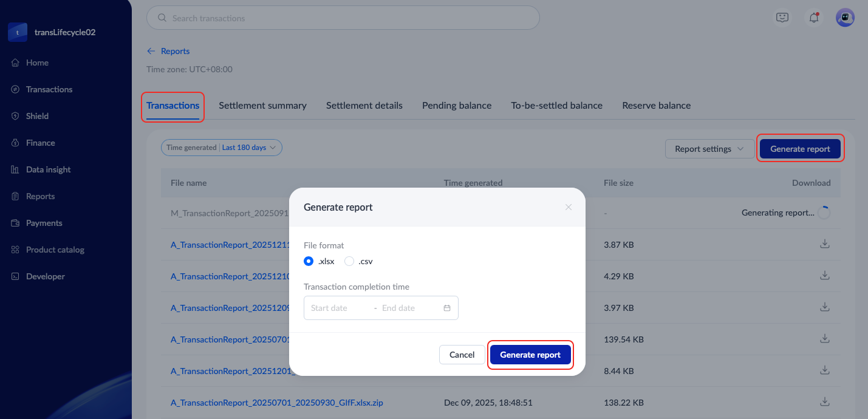Click the notification bell icon

[x=813, y=18]
